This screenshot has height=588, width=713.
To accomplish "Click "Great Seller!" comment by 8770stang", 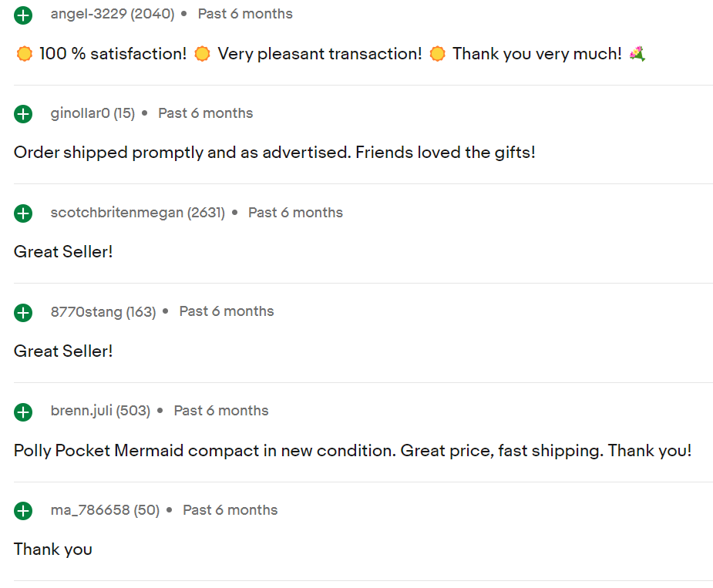I will click(63, 351).
